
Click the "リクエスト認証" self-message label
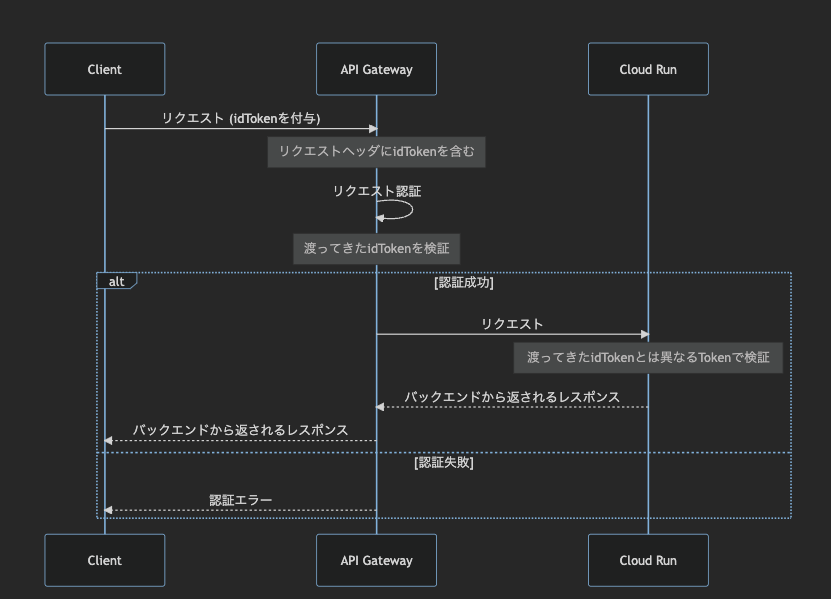click(377, 191)
